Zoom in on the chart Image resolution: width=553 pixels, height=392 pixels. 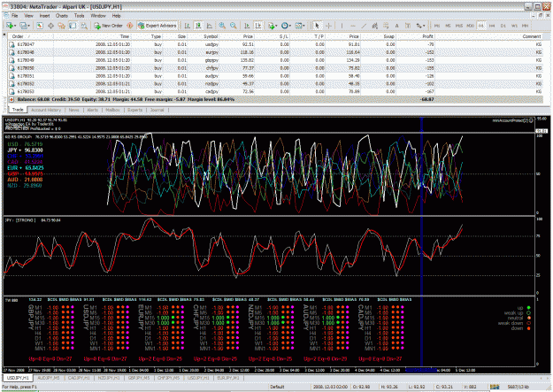[x=222, y=26]
